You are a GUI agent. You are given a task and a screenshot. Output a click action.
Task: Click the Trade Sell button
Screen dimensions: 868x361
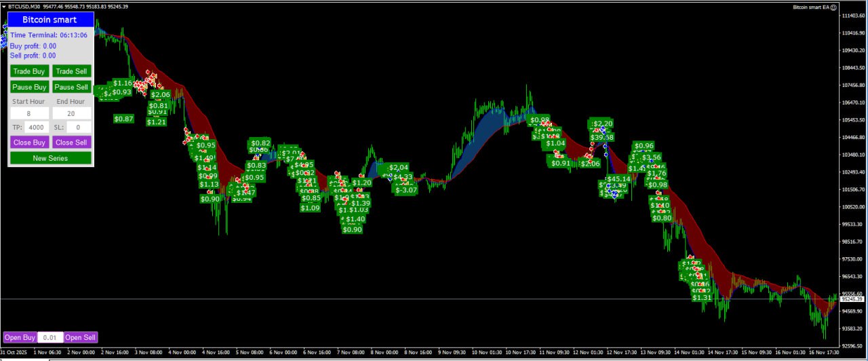click(71, 71)
